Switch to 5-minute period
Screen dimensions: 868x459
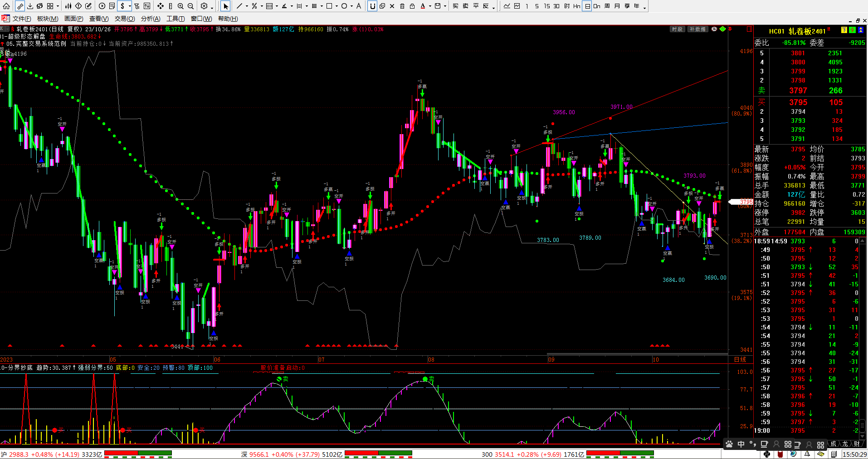[x=537, y=6]
